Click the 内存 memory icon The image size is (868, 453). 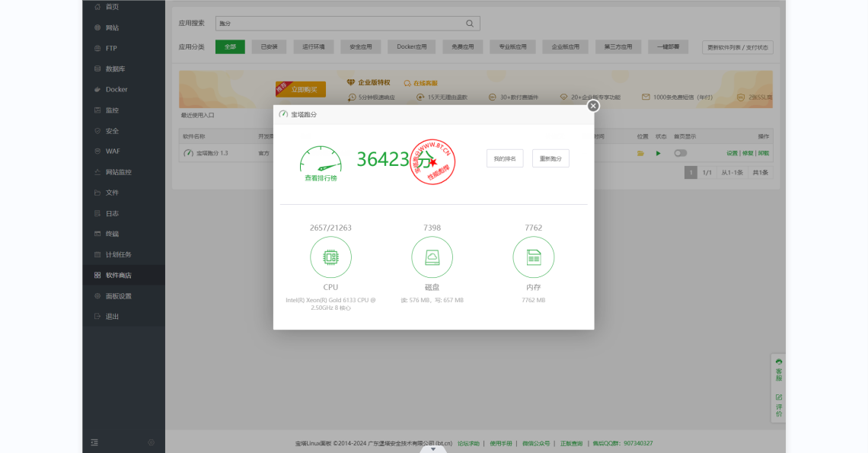pyautogui.click(x=534, y=257)
